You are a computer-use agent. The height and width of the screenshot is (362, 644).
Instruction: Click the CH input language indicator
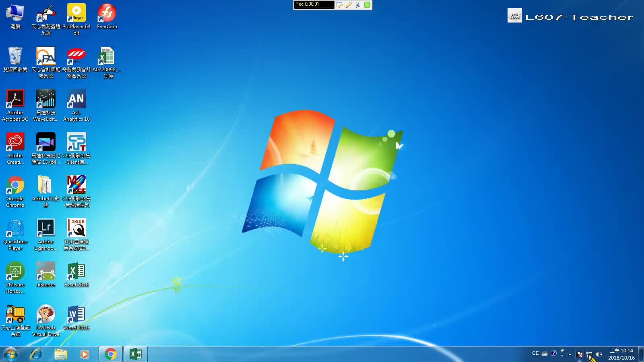535,354
